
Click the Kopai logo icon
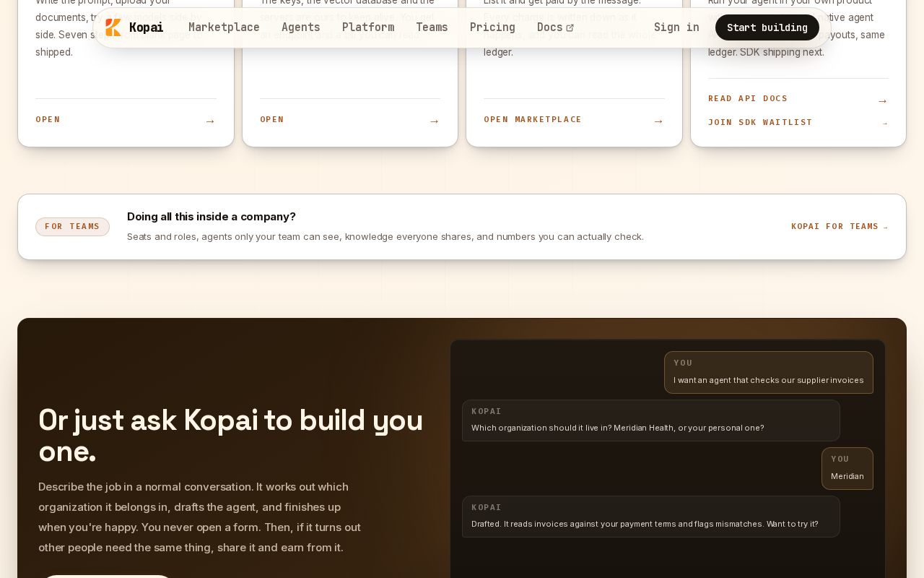tap(113, 27)
